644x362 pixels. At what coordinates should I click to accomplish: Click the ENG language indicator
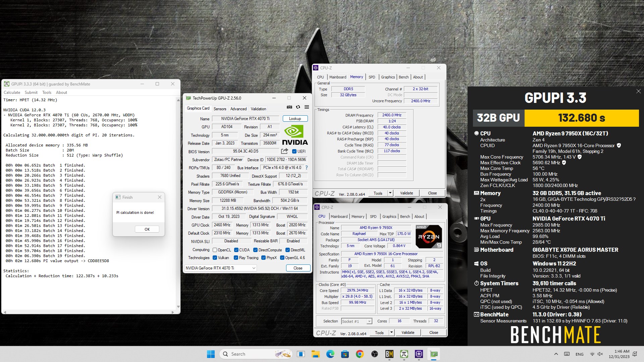pos(579,354)
